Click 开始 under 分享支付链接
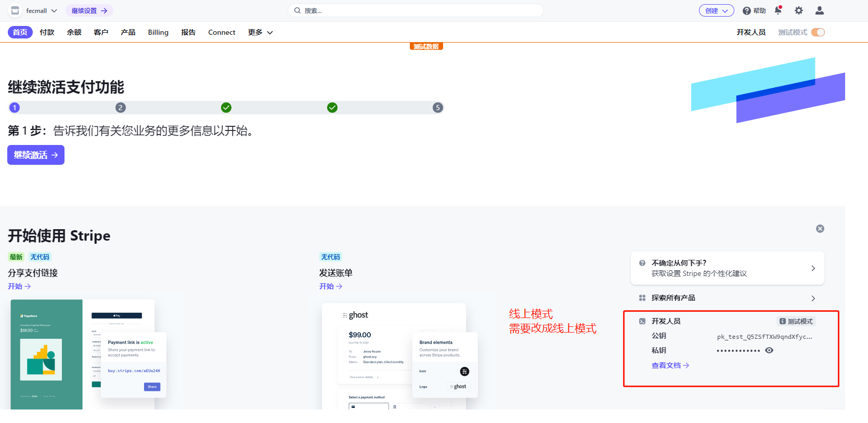Screen dimensions: 868x423 (x=19, y=286)
